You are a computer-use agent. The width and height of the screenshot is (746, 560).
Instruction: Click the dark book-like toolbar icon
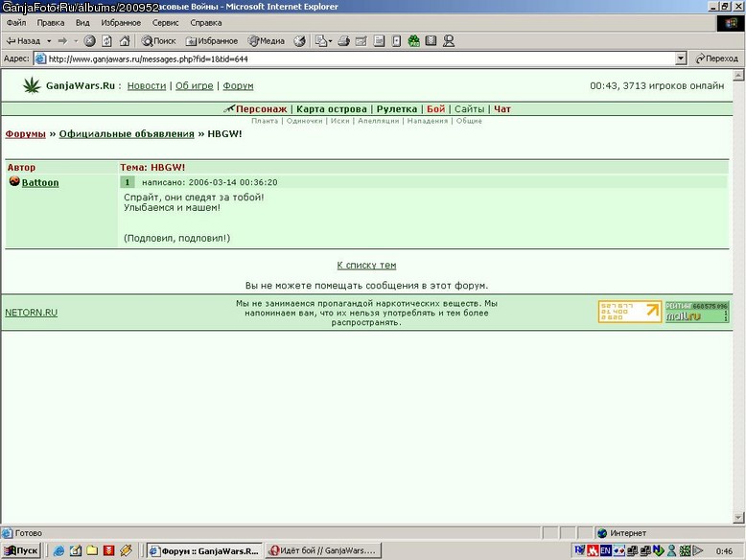pyautogui.click(x=431, y=41)
